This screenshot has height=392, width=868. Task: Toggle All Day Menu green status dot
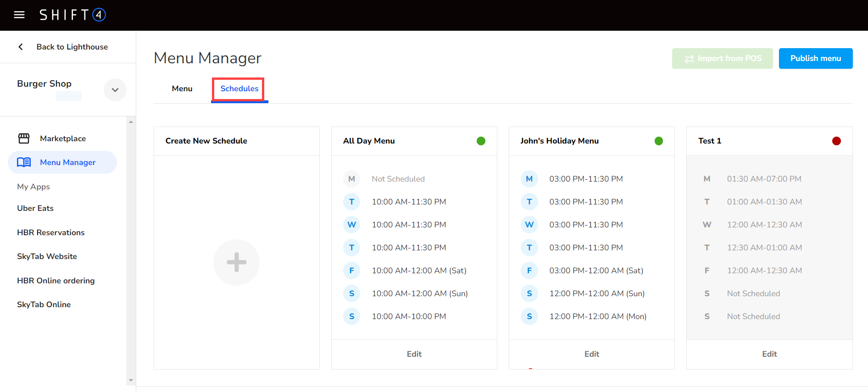click(x=481, y=141)
